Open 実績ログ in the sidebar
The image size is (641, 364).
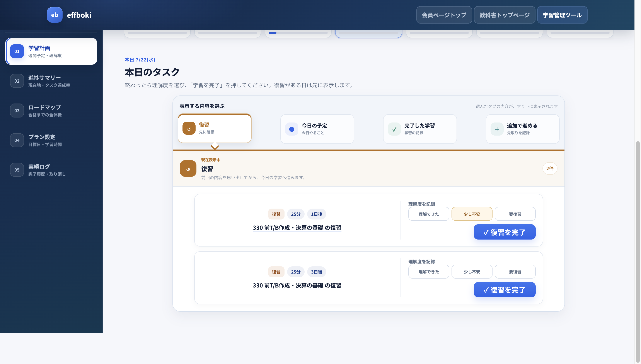pos(51,170)
